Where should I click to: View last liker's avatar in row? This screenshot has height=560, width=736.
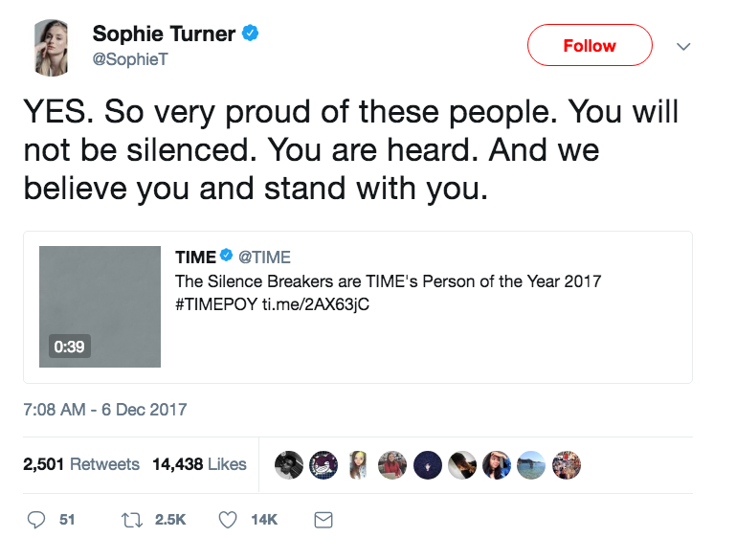(x=567, y=464)
